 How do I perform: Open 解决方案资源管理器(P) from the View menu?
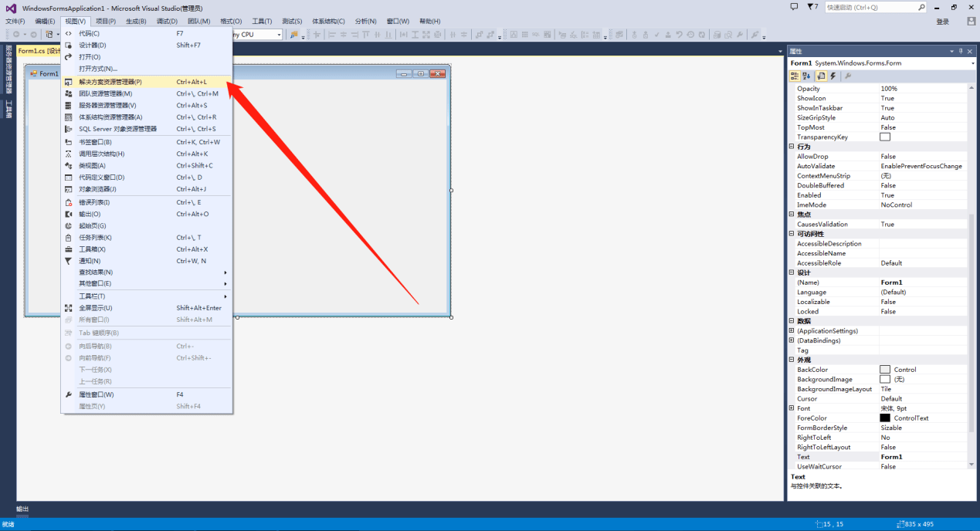(x=147, y=81)
